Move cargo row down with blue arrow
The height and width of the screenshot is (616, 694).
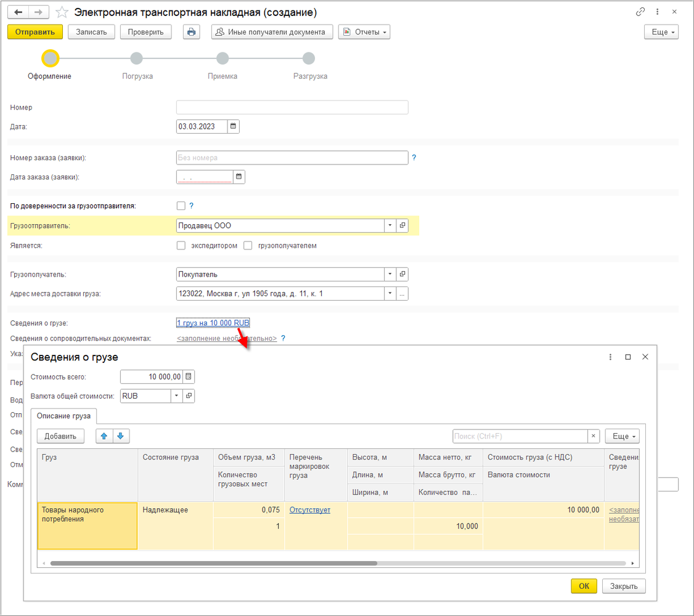click(x=121, y=436)
